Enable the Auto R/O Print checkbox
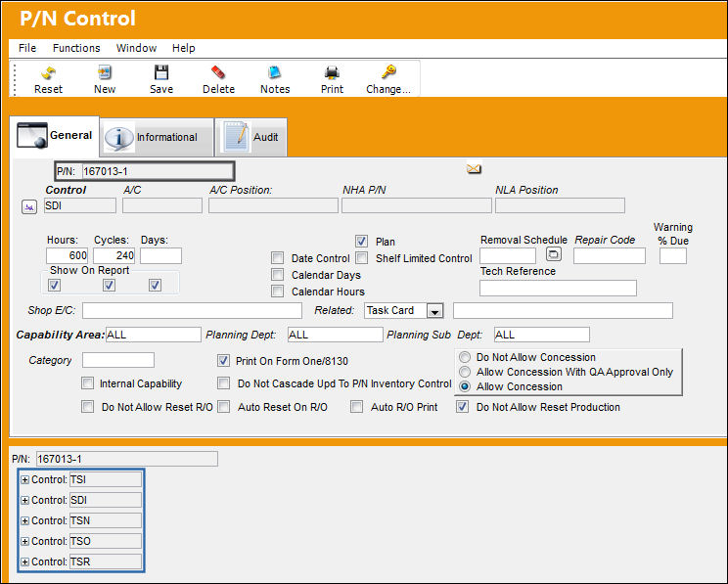 pyautogui.click(x=356, y=407)
